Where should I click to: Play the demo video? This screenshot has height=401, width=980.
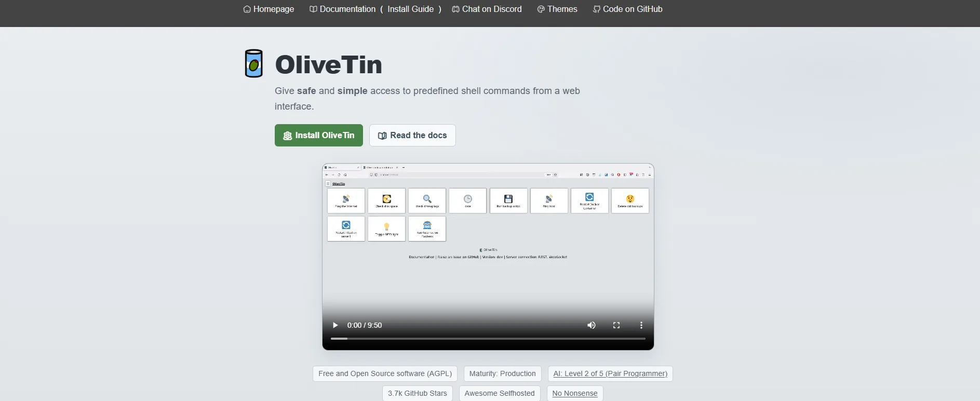coord(335,325)
